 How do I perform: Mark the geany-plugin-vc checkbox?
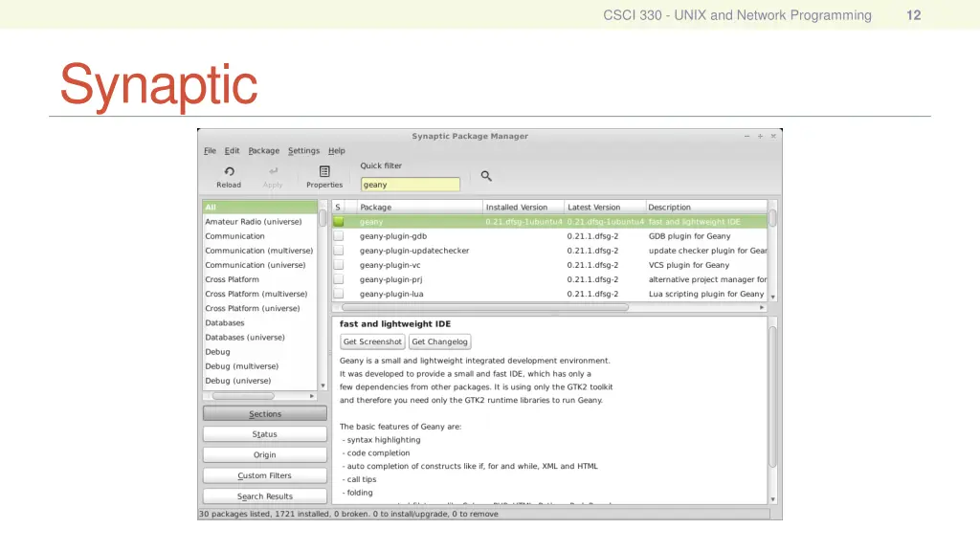coord(338,265)
